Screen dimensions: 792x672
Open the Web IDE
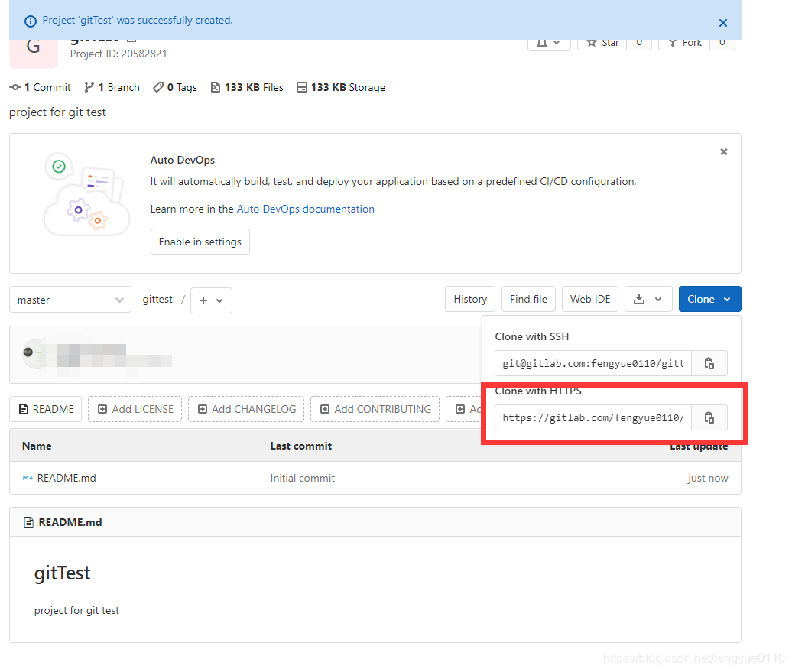[x=589, y=299]
